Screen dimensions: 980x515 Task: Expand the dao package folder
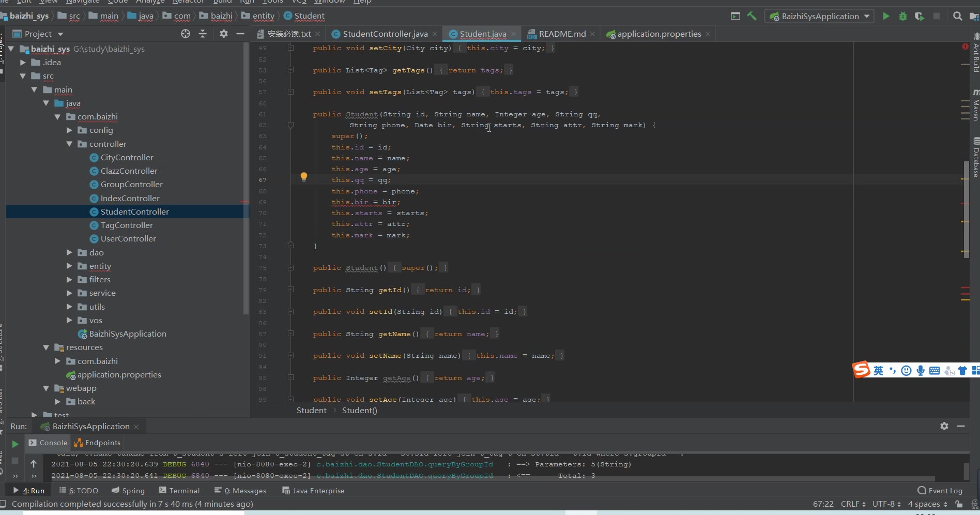click(x=69, y=252)
